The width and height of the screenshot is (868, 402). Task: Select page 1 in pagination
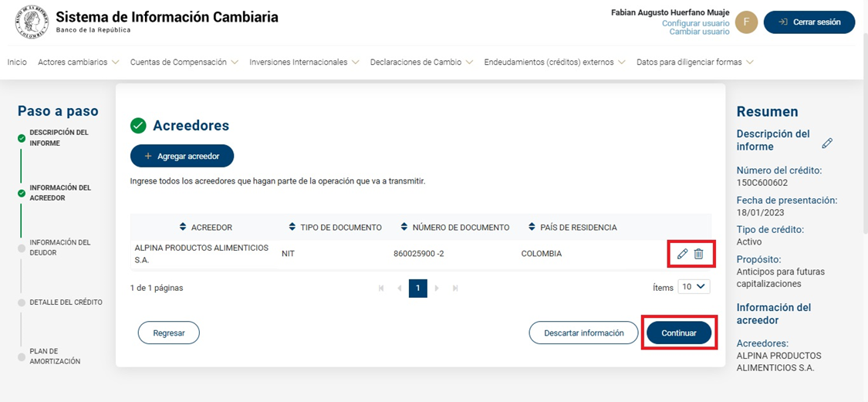pyautogui.click(x=417, y=288)
